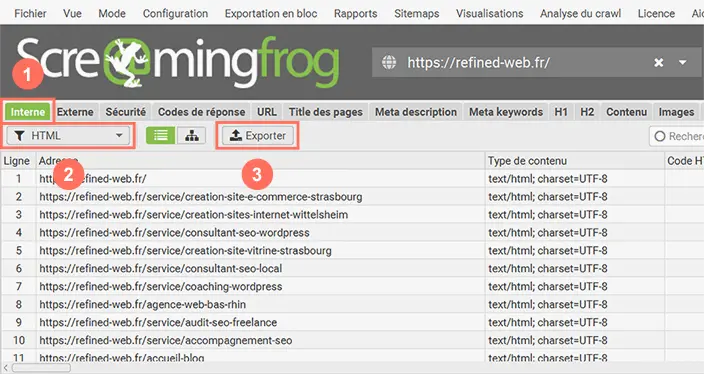Select the Sécurité tab
The image size is (704, 374).
point(125,112)
